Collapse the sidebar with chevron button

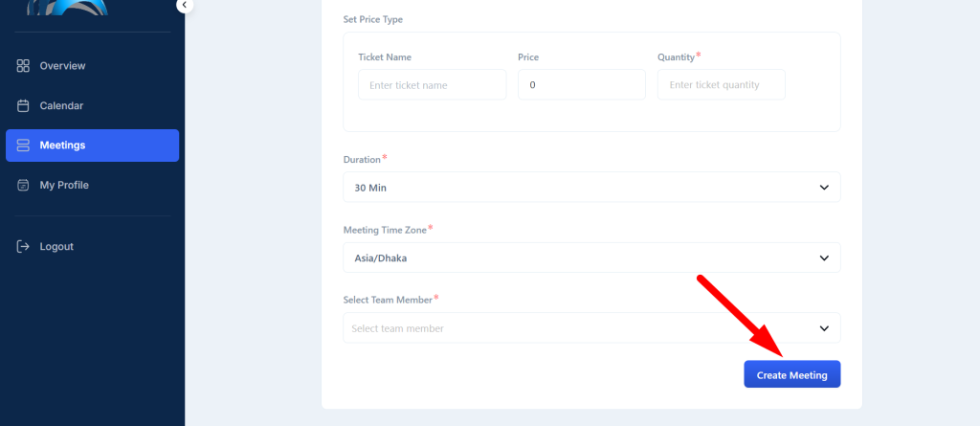point(185,5)
